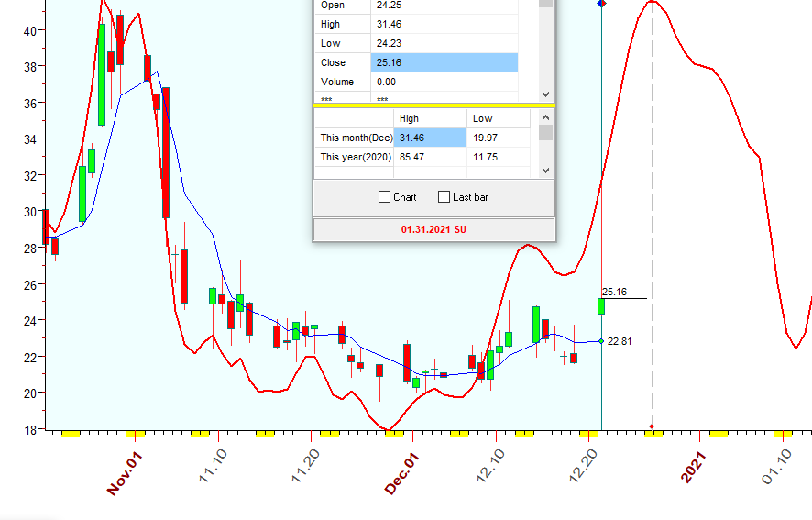The width and height of the screenshot is (812, 520).
Task: Click the 30 price axis label
Action: coord(30,212)
